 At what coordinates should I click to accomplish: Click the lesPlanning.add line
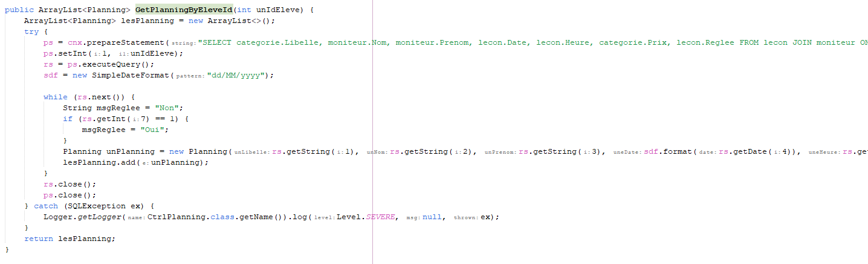(x=135, y=162)
